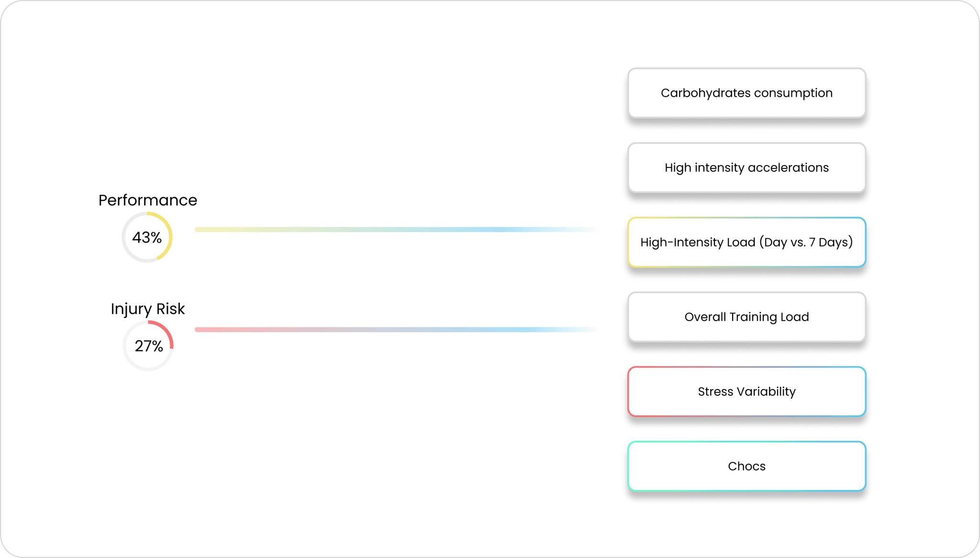Click the 27% value text
This screenshot has width=980, height=558.
tap(149, 346)
